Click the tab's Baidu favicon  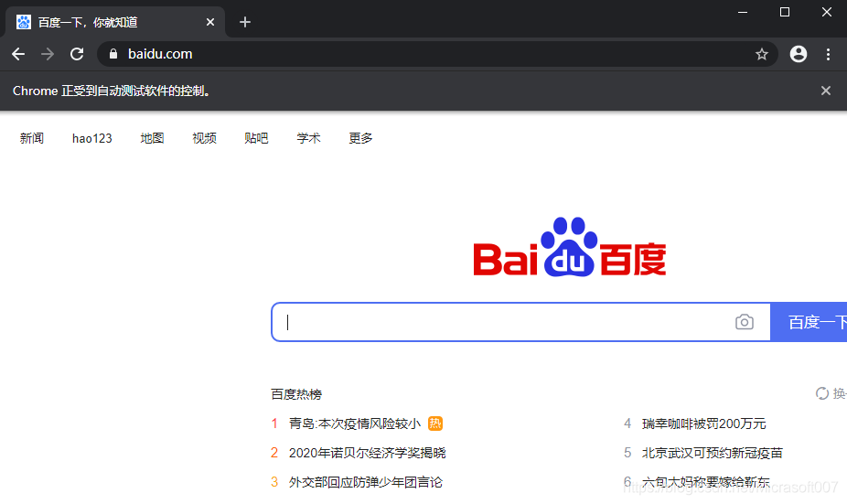24,22
